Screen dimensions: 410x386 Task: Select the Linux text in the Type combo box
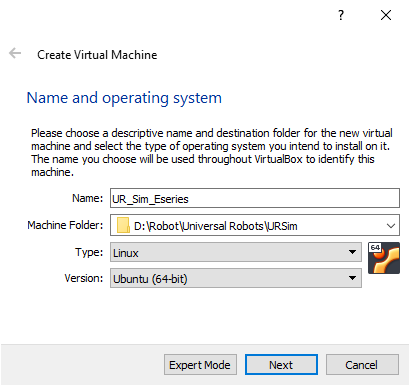(x=126, y=253)
